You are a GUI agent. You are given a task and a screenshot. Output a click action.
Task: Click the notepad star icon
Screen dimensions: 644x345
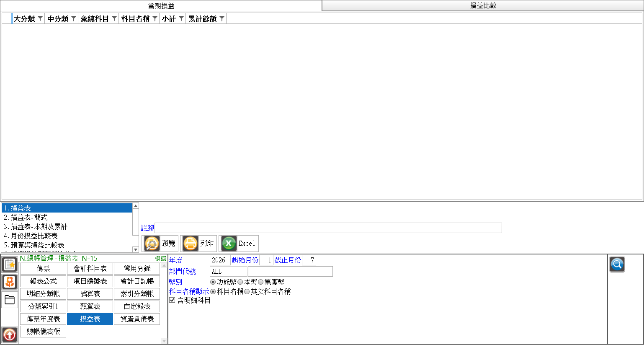tap(10, 265)
